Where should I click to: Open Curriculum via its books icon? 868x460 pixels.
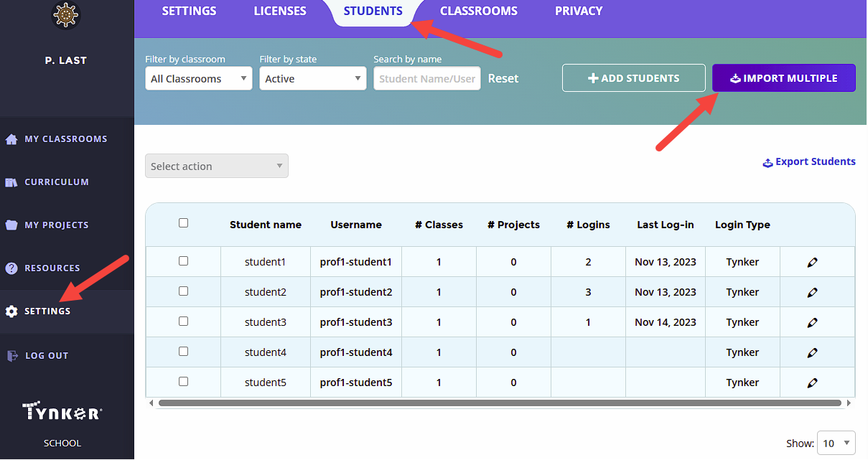pyautogui.click(x=11, y=182)
